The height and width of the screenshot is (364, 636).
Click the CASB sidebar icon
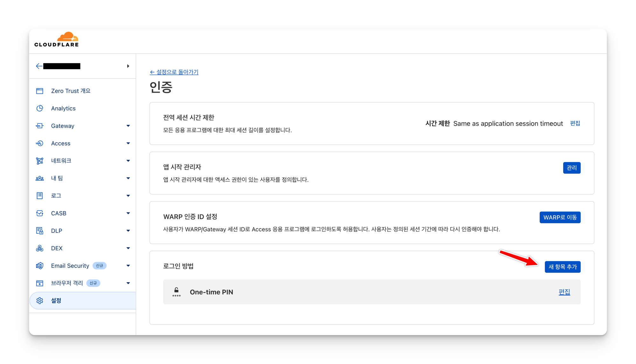coord(40,213)
